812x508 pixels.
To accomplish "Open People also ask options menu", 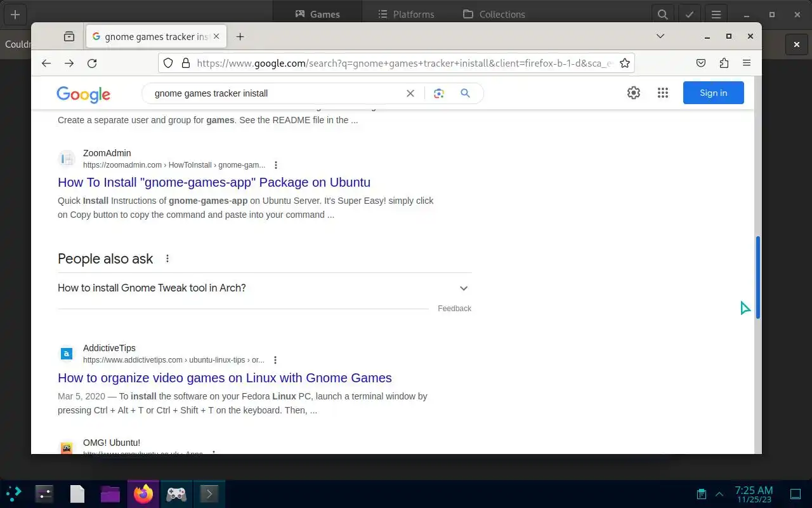I will click(x=167, y=258).
